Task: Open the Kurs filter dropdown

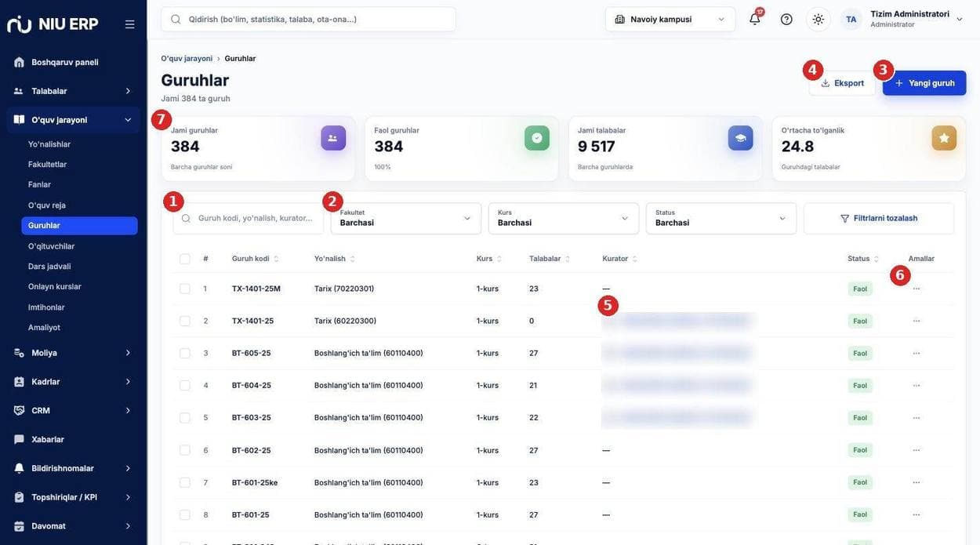Action: point(564,218)
